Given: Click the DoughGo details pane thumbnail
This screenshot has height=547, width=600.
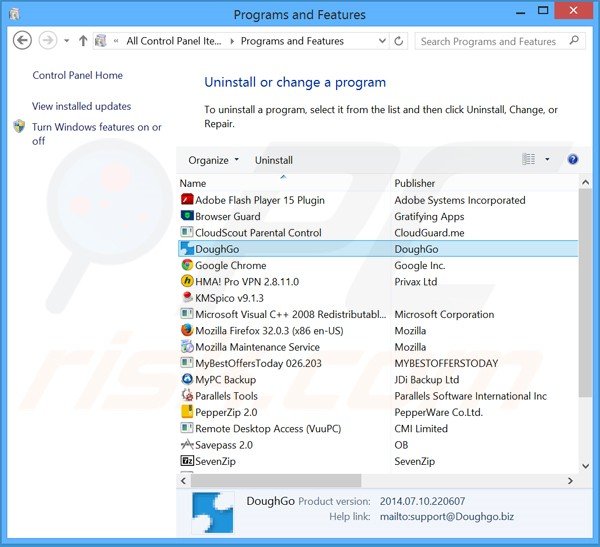Looking at the screenshot, I should (213, 513).
